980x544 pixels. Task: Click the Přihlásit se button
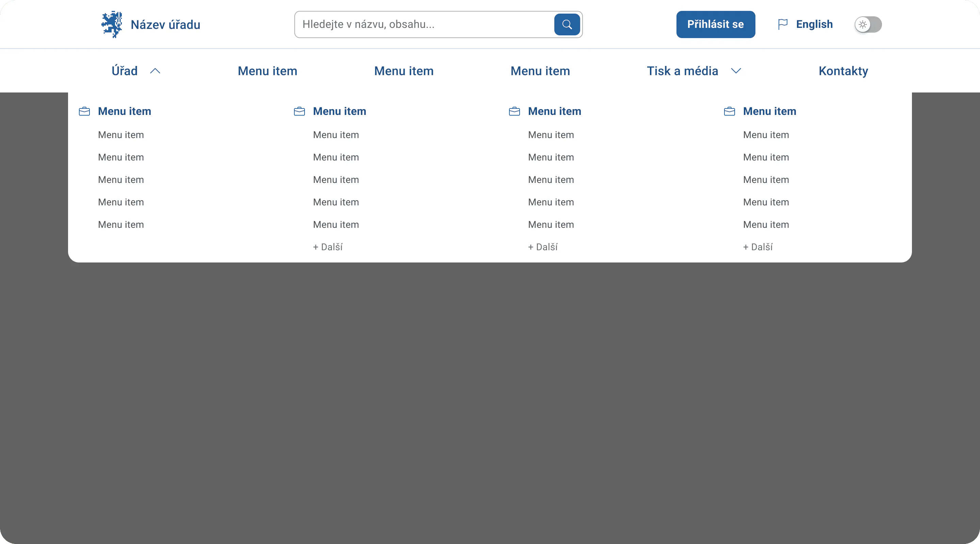[x=716, y=24]
